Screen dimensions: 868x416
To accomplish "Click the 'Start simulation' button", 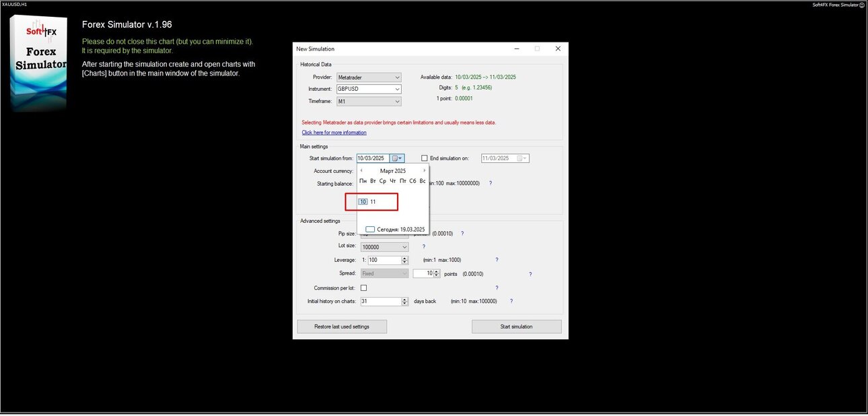I will 517,326.
